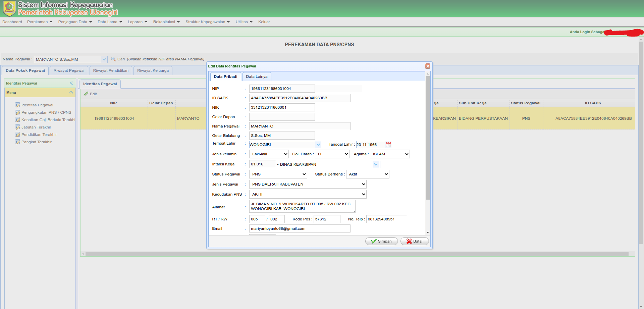
Task: Collapse the Menu section chevron icon
Action: coord(71,93)
